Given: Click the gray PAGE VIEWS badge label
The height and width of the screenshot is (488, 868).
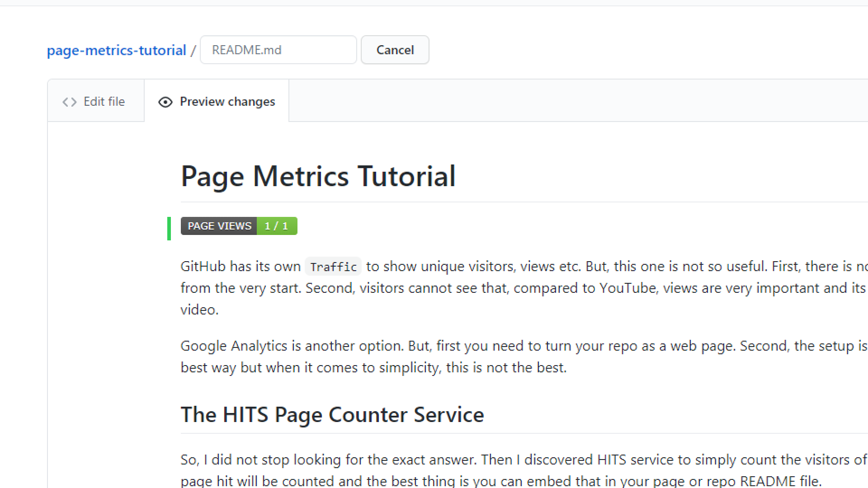Looking at the screenshot, I should [219, 226].
